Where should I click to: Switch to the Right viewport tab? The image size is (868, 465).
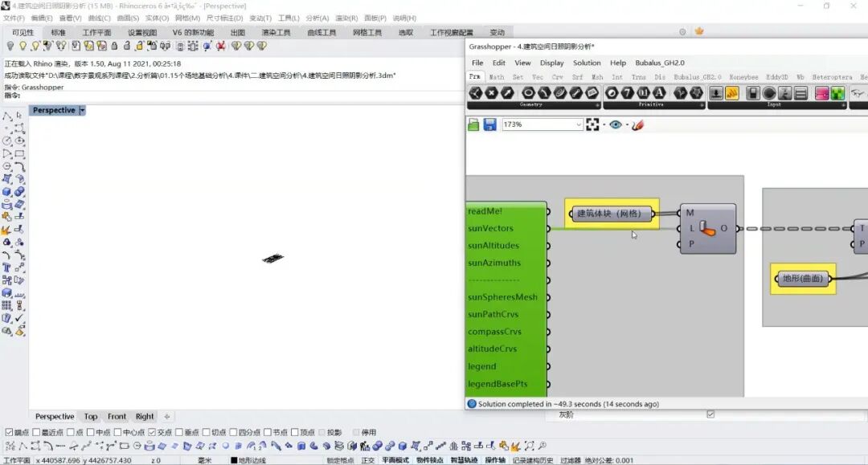145,416
